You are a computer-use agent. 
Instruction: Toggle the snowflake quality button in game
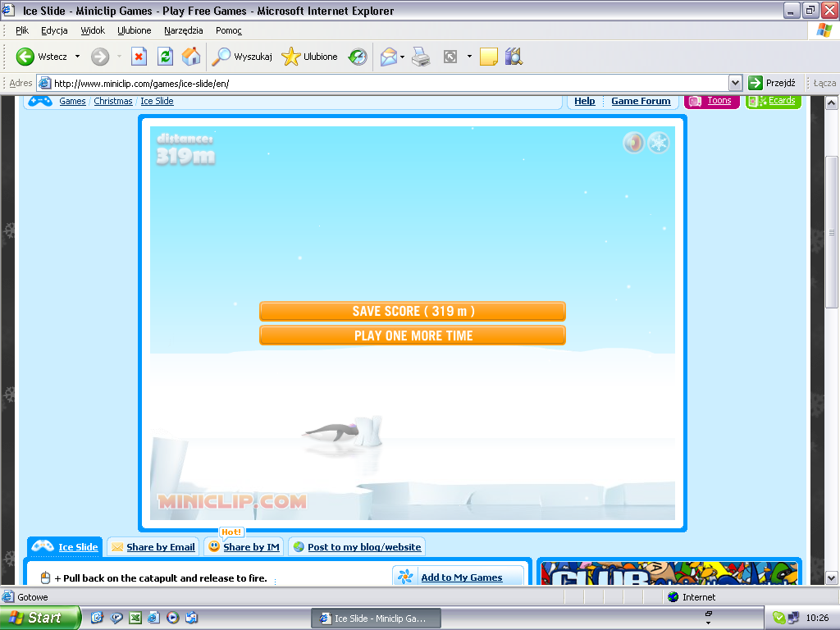[x=659, y=143]
